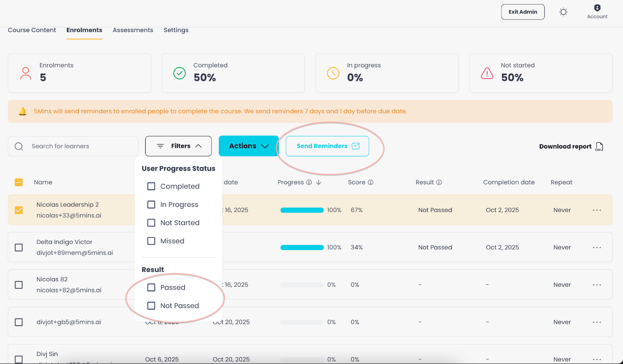Image resolution: width=623 pixels, height=364 pixels.
Task: Check the Completed status filter
Action: click(151, 186)
